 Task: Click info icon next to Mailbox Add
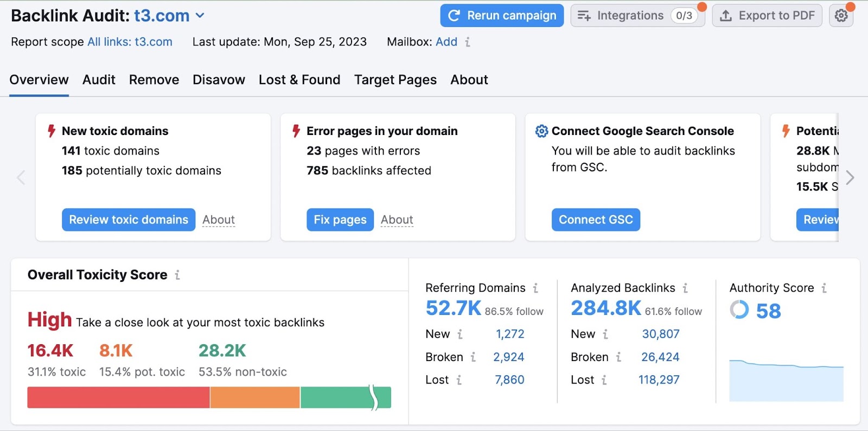(467, 42)
